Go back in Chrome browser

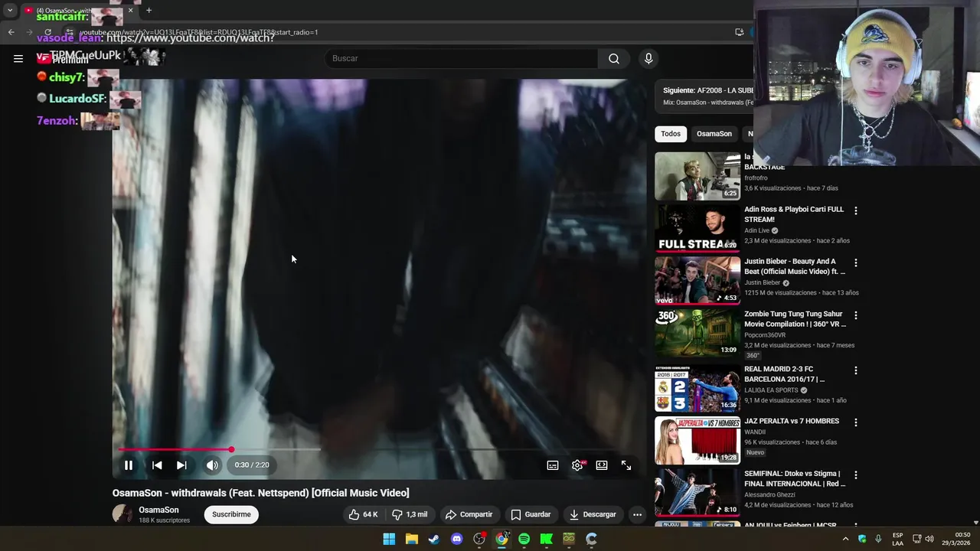(x=11, y=32)
